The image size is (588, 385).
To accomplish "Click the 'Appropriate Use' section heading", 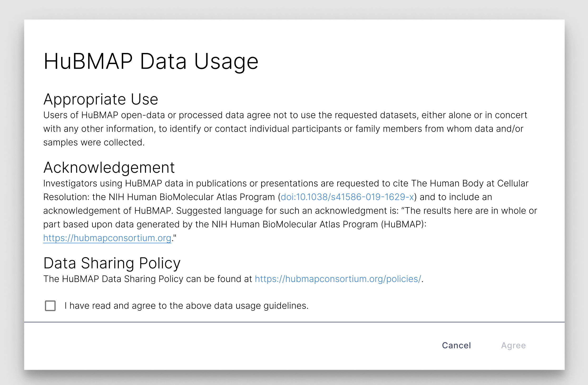I will [x=101, y=99].
